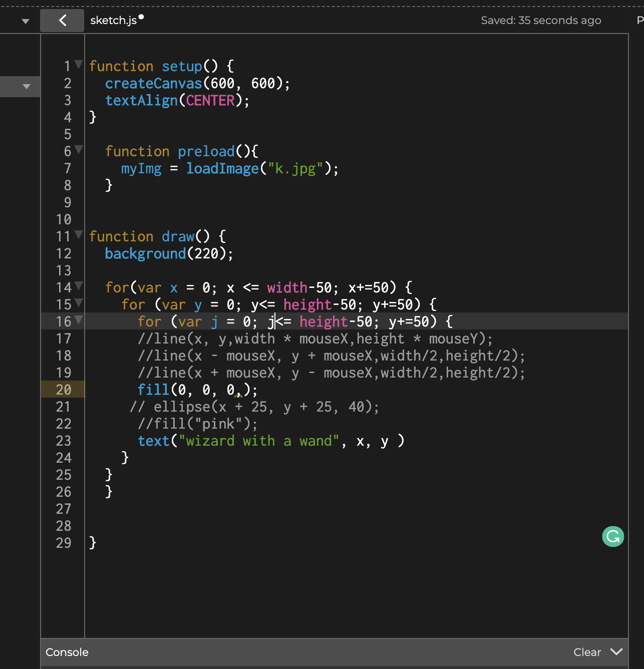This screenshot has height=669, width=644.
Task: Fold the draw function at line 11
Action: [79, 235]
